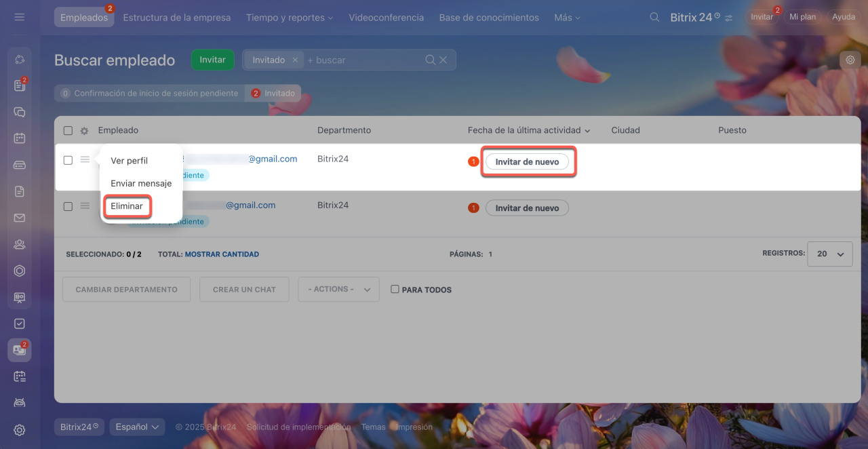Click the search magnifier icon in the top bar
Image resolution: width=868 pixels, height=449 pixels.
(654, 17)
